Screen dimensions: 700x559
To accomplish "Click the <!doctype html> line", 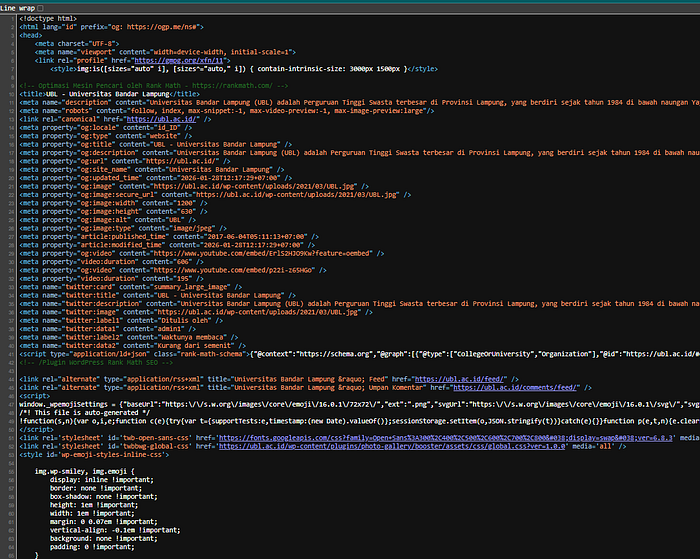I will 48,19.
